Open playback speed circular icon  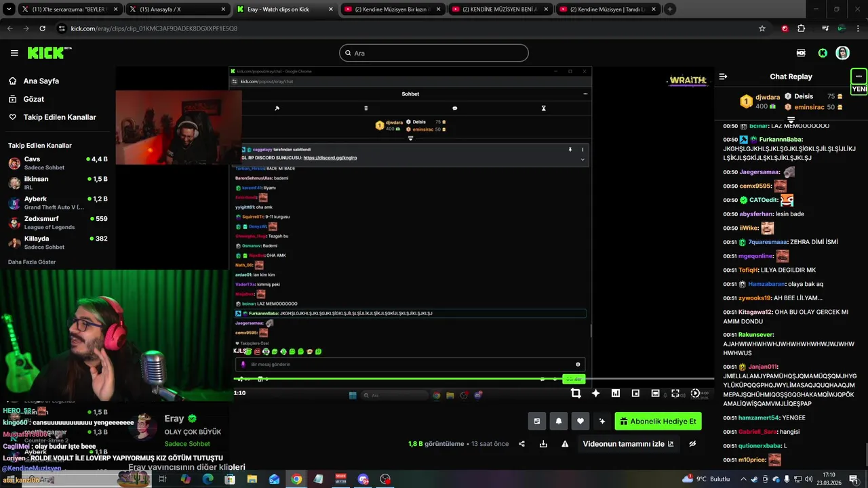point(695,393)
